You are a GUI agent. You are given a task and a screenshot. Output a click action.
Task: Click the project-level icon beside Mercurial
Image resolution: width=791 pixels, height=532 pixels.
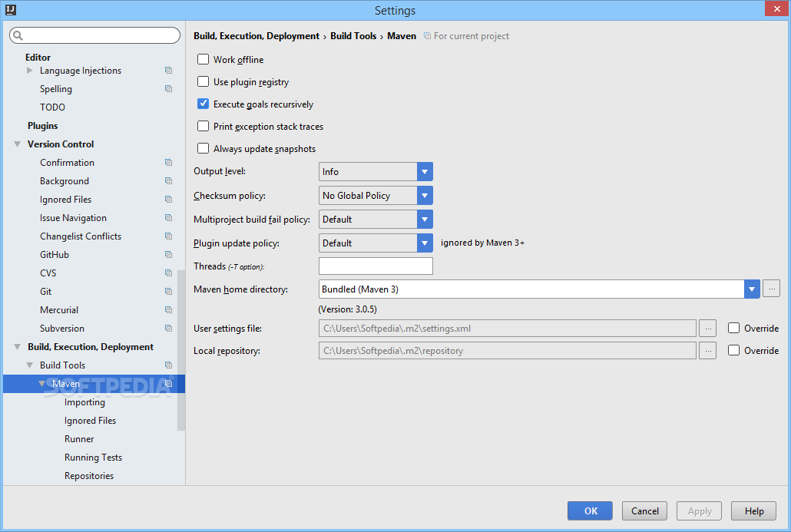pyautogui.click(x=168, y=309)
